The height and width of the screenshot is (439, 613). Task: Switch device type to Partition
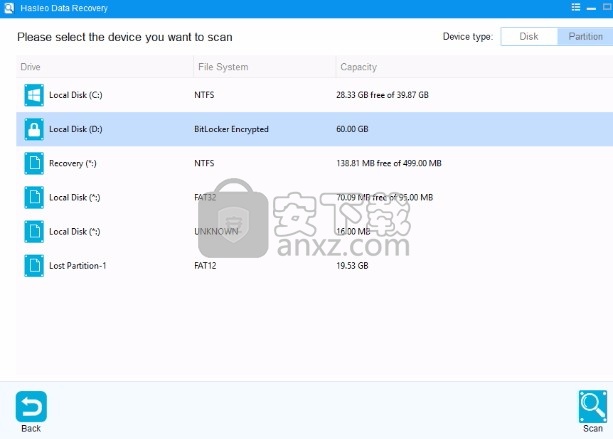click(585, 36)
